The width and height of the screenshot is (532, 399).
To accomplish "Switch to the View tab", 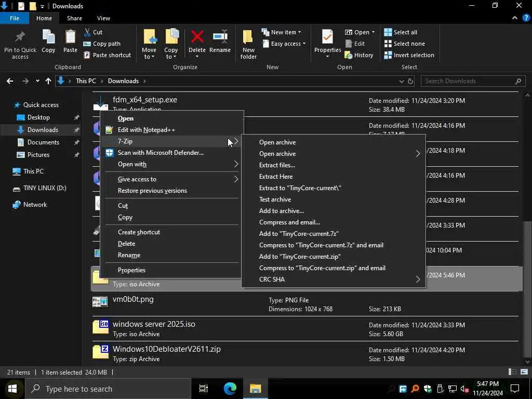I will [103, 18].
